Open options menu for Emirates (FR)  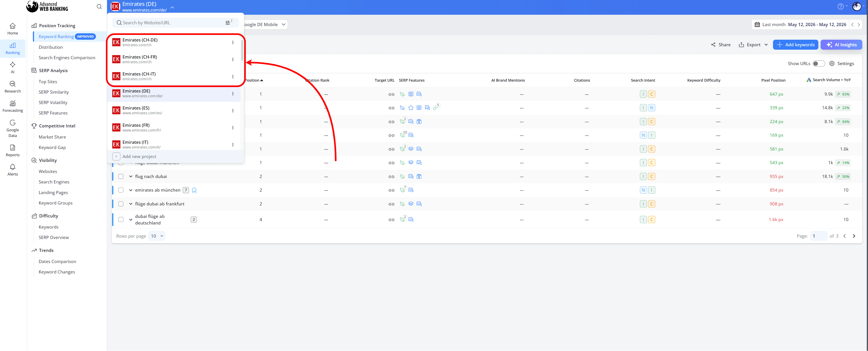coord(233,128)
